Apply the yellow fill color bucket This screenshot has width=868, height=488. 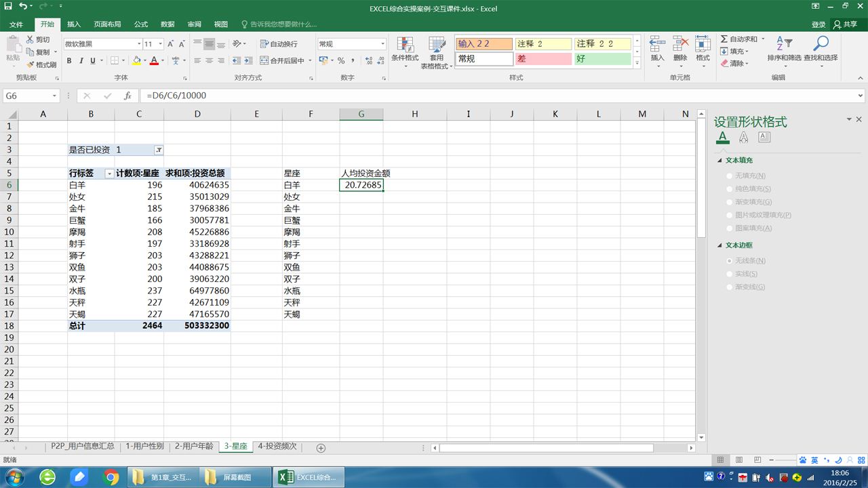(136, 60)
